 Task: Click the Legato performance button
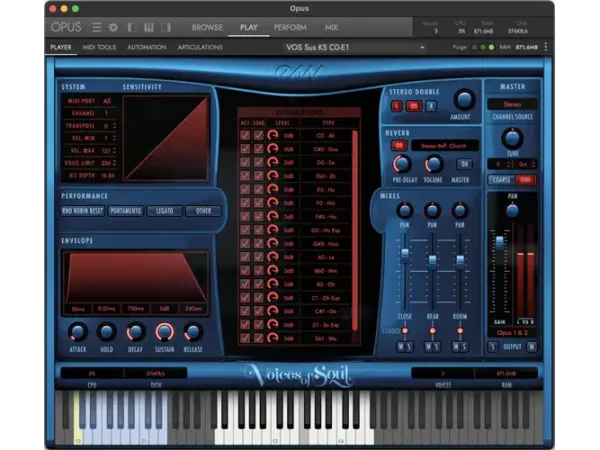(165, 211)
